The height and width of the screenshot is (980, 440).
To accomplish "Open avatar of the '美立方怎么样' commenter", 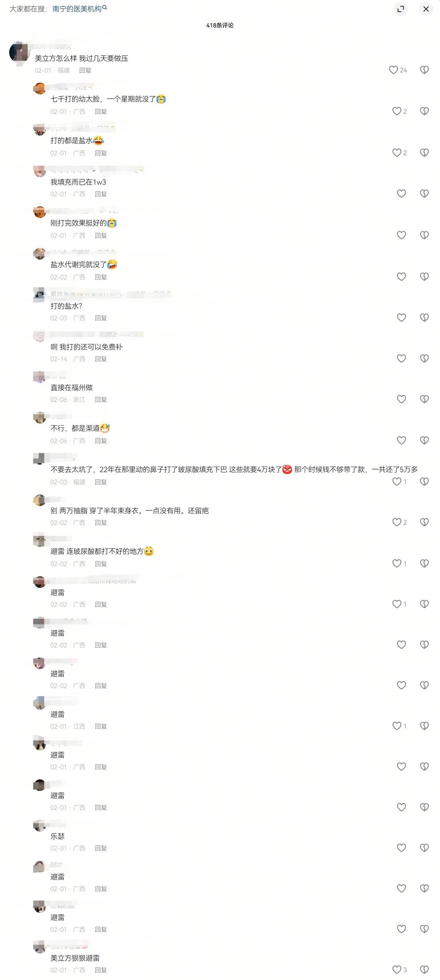I will click(19, 52).
